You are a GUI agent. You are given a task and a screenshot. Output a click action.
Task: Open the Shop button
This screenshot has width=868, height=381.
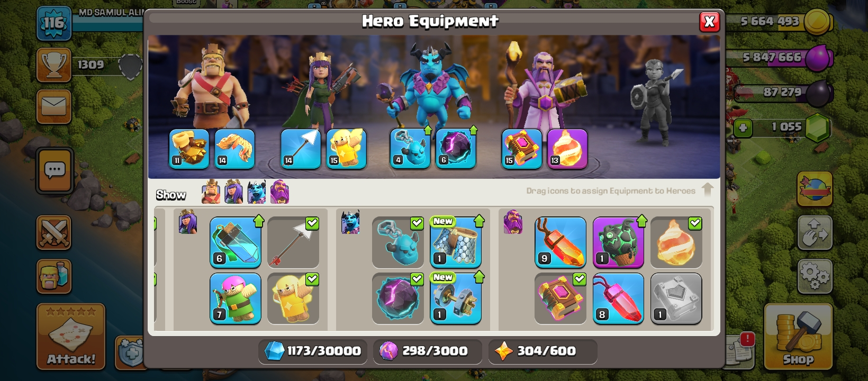pyautogui.click(x=798, y=337)
